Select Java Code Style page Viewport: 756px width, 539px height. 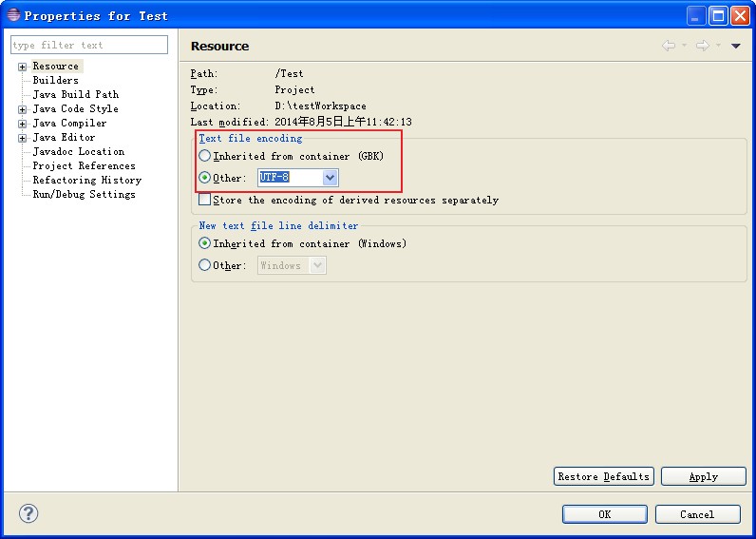(75, 109)
